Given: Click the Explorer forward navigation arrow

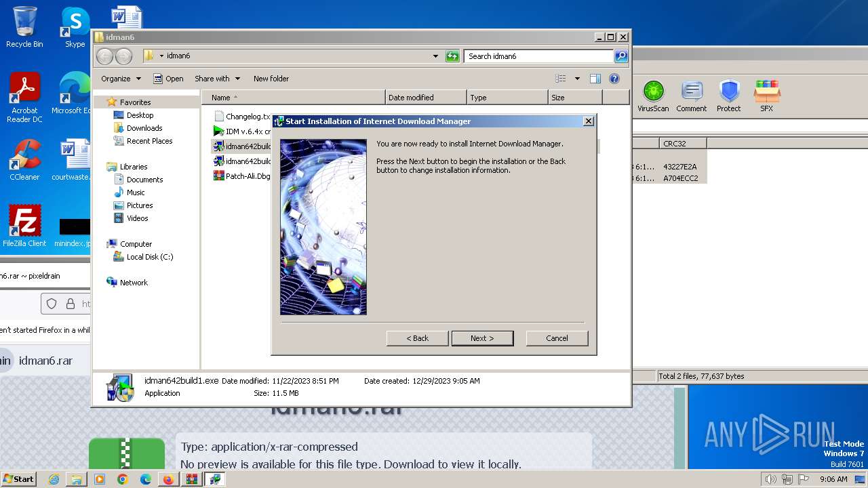Looking at the screenshot, I should (x=123, y=56).
